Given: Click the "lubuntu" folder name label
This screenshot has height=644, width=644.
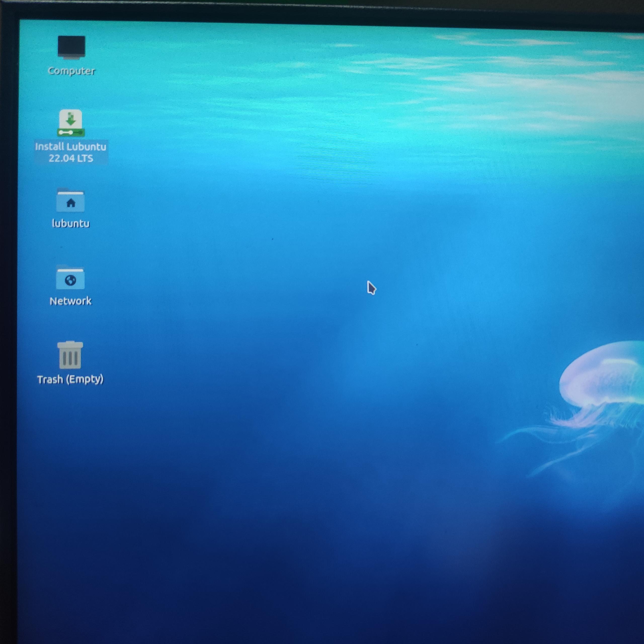Looking at the screenshot, I should coord(71,223).
